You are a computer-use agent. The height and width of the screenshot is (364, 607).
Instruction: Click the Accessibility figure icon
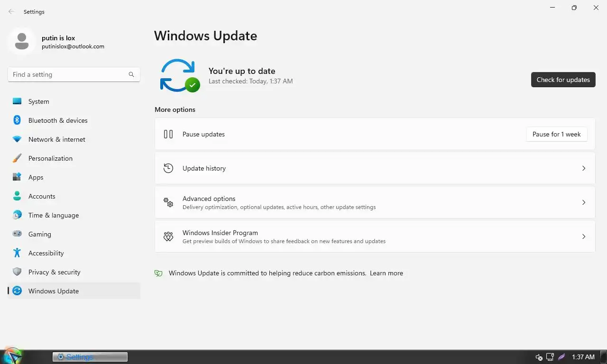click(x=17, y=253)
